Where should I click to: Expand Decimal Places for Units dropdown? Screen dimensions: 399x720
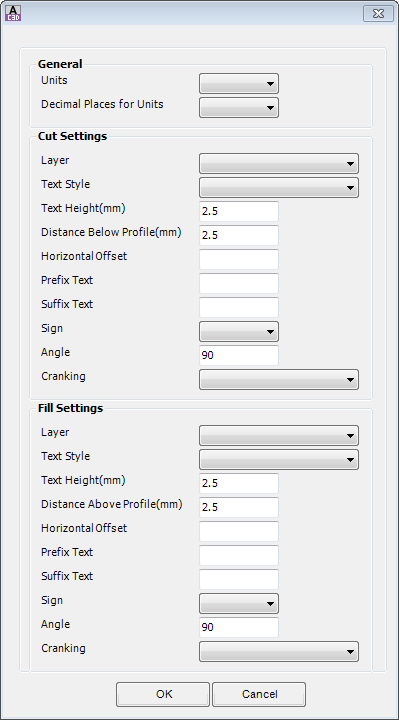pyautogui.click(x=239, y=107)
